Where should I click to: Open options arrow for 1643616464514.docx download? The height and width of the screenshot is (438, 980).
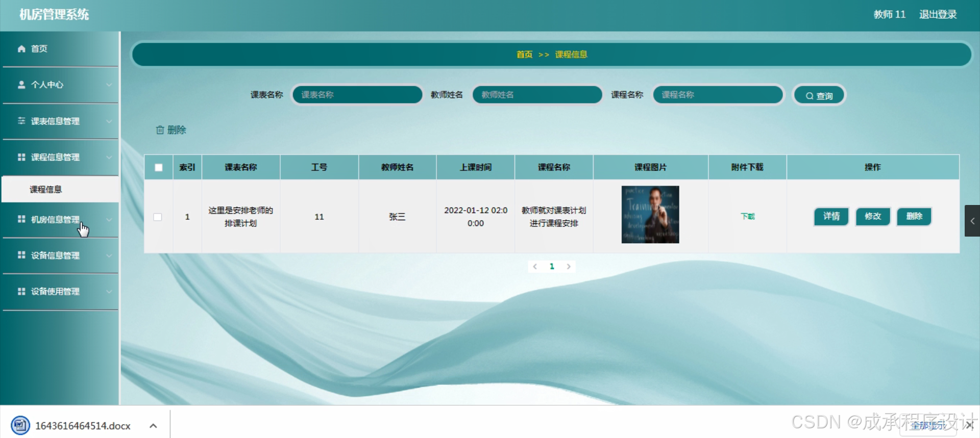tap(153, 425)
